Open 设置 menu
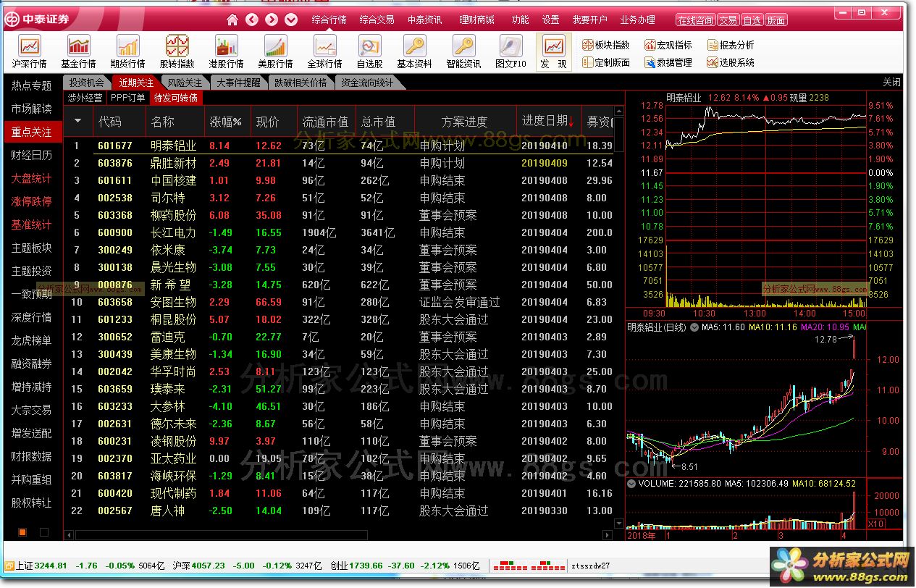 (x=551, y=20)
